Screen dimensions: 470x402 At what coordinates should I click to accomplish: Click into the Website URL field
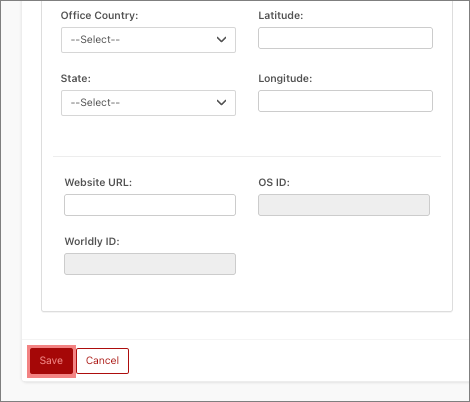(x=150, y=205)
